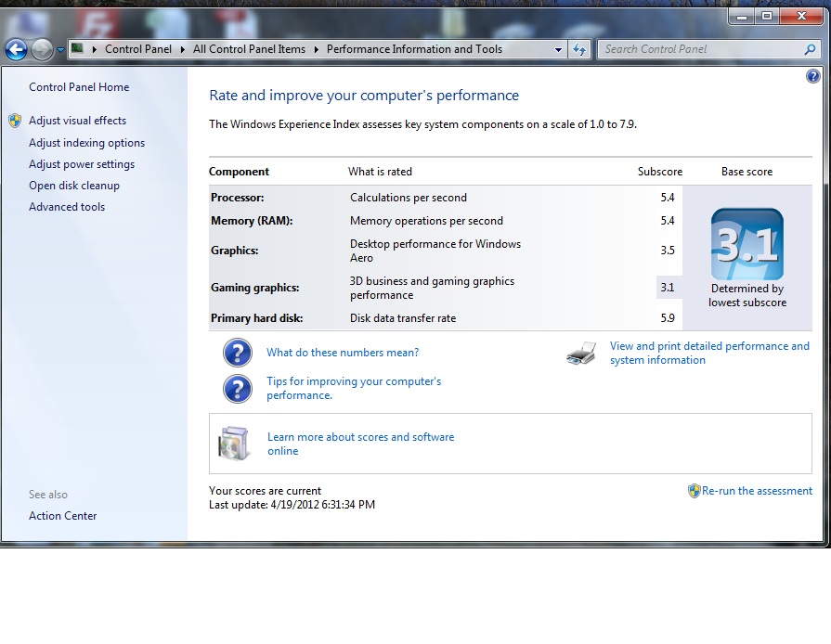The image size is (831, 644).
Task: Click the Gaming graphics subscore 3.1
Action: coord(668,288)
